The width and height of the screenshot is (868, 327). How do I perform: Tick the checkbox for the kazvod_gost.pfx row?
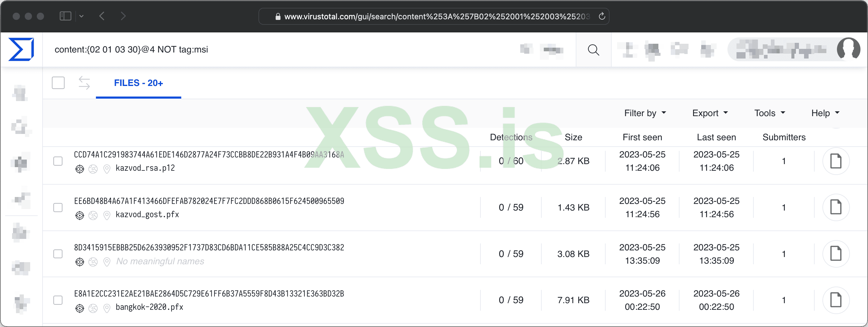pyautogui.click(x=58, y=208)
